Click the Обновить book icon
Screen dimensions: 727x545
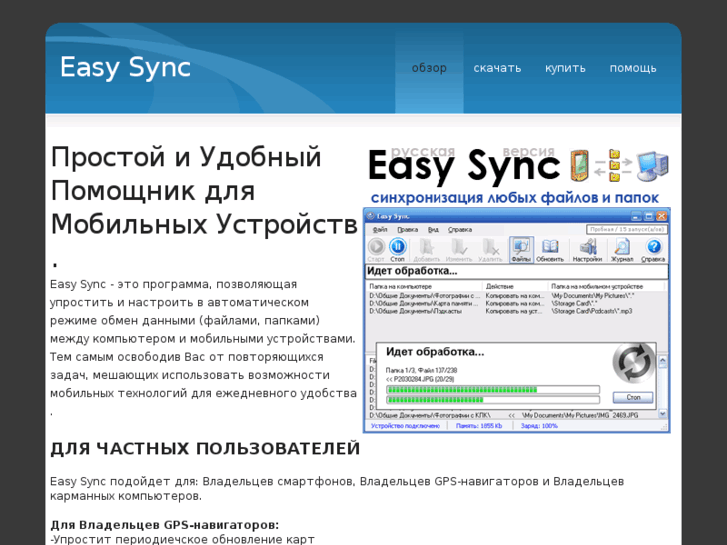(x=550, y=250)
